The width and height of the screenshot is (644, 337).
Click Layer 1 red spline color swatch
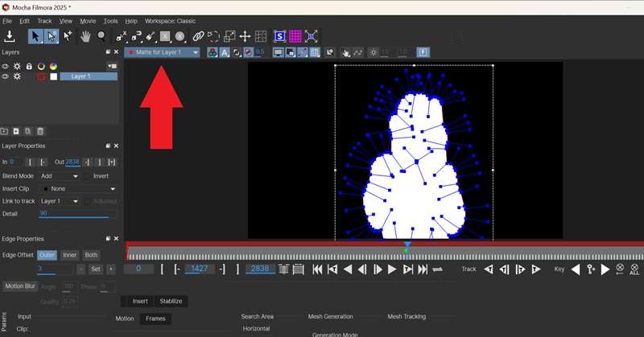tap(41, 76)
